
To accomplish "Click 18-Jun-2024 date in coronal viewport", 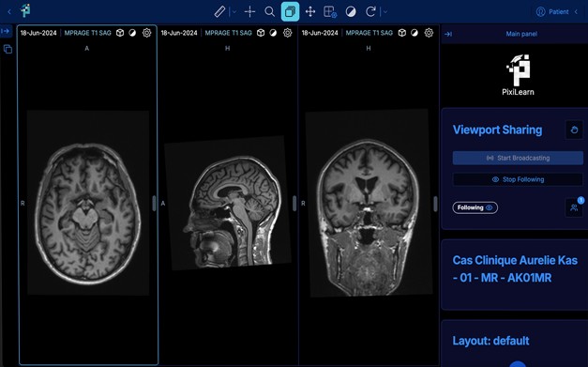I will pyautogui.click(x=320, y=33).
